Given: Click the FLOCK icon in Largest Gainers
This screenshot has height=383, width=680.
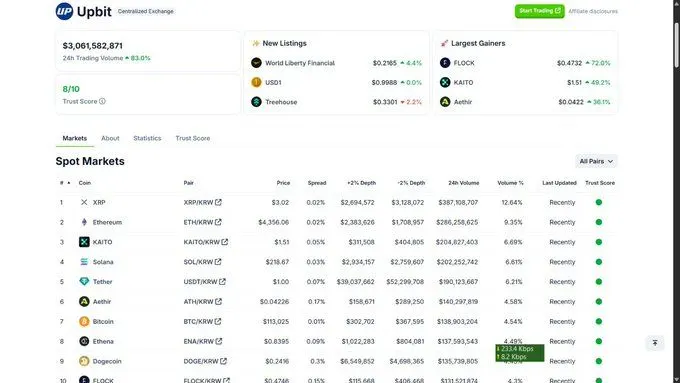Looking at the screenshot, I should pos(445,63).
